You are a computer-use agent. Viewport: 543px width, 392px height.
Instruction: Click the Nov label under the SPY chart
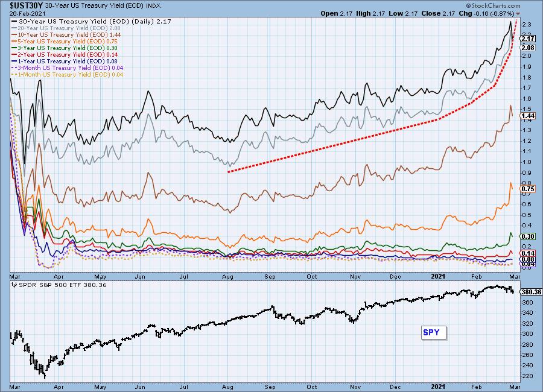(x=355, y=387)
